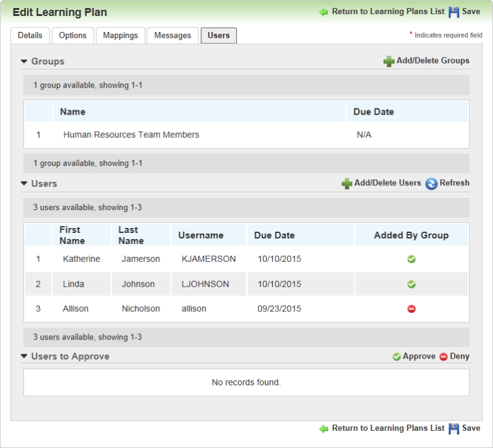Select the Messages tab
493x448 pixels.
[173, 36]
